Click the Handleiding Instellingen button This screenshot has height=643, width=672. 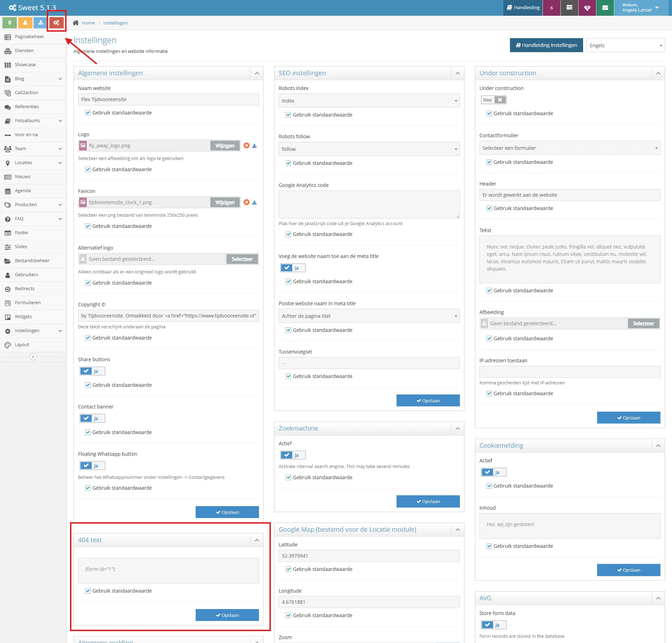coord(546,45)
